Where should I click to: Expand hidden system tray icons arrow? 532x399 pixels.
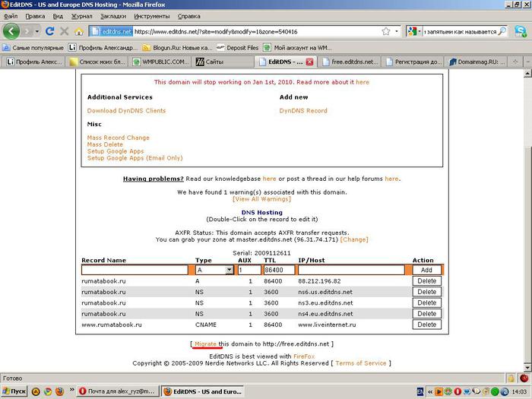[x=430, y=392]
